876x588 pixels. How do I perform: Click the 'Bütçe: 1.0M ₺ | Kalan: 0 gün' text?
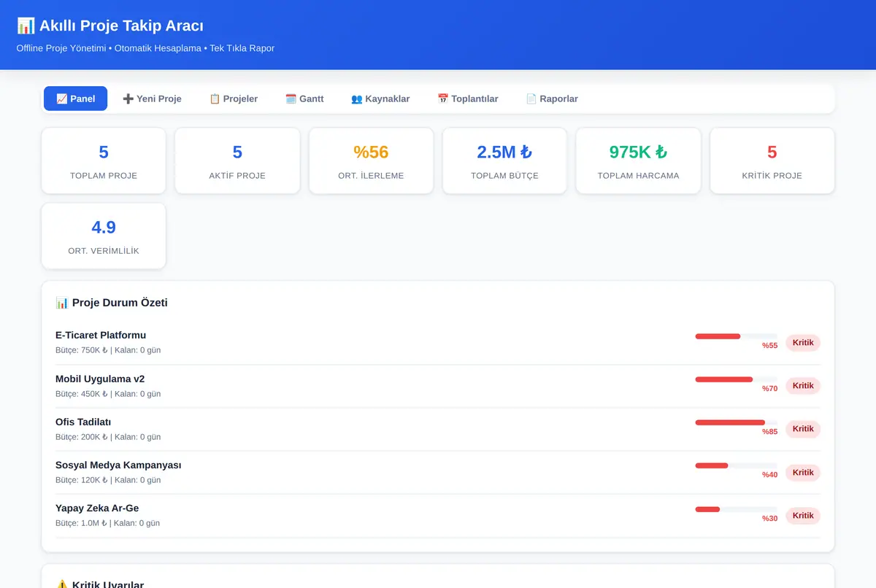point(108,523)
